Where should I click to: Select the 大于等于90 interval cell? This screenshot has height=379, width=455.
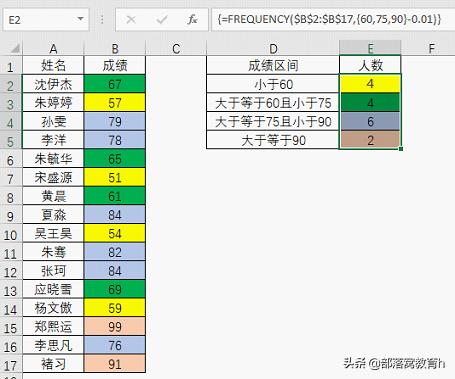[273, 140]
